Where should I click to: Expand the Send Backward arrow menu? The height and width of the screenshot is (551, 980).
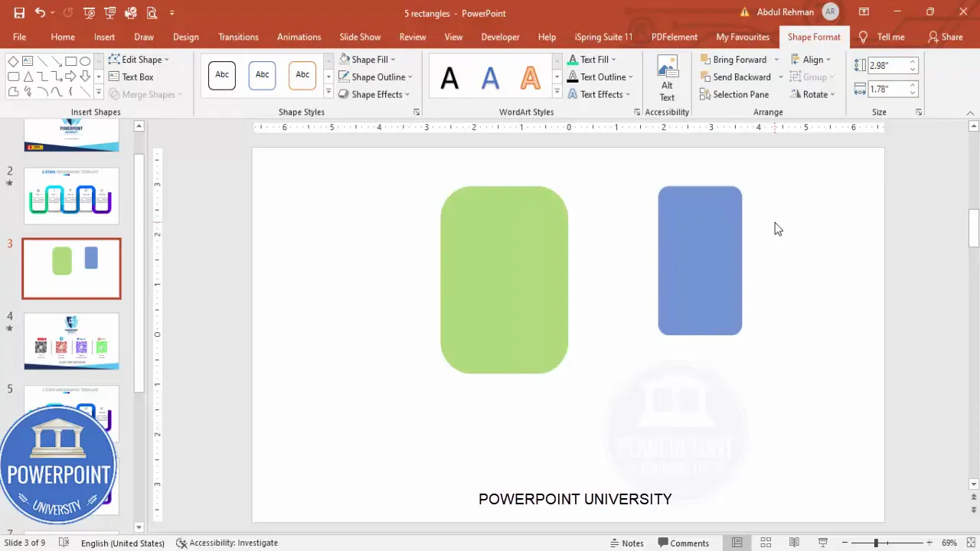point(781,77)
